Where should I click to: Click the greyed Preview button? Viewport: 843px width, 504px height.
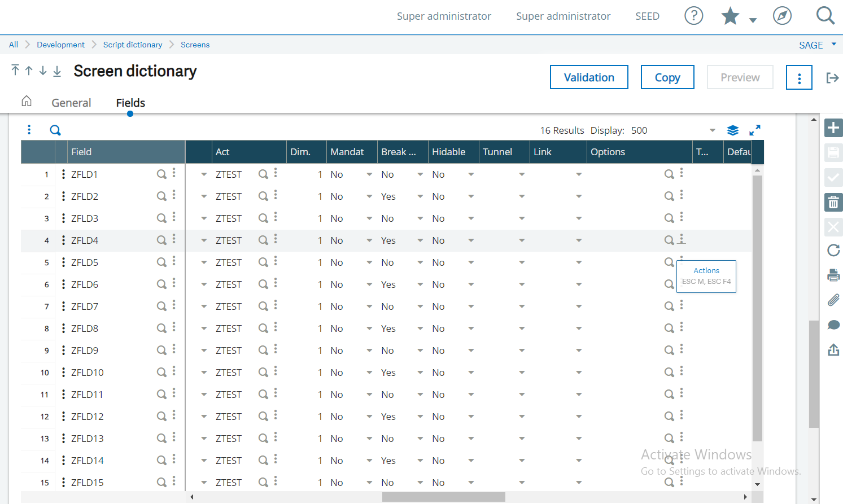pos(740,77)
